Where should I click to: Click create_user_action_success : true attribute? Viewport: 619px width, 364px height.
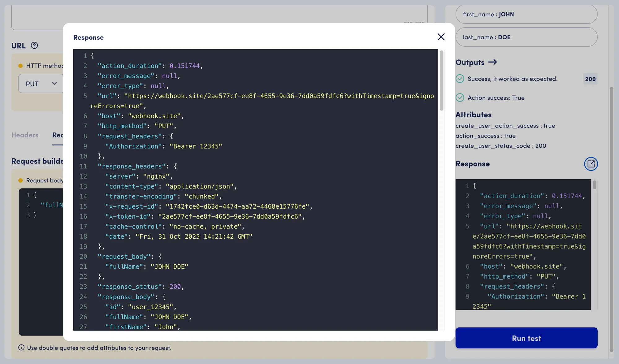(x=505, y=126)
